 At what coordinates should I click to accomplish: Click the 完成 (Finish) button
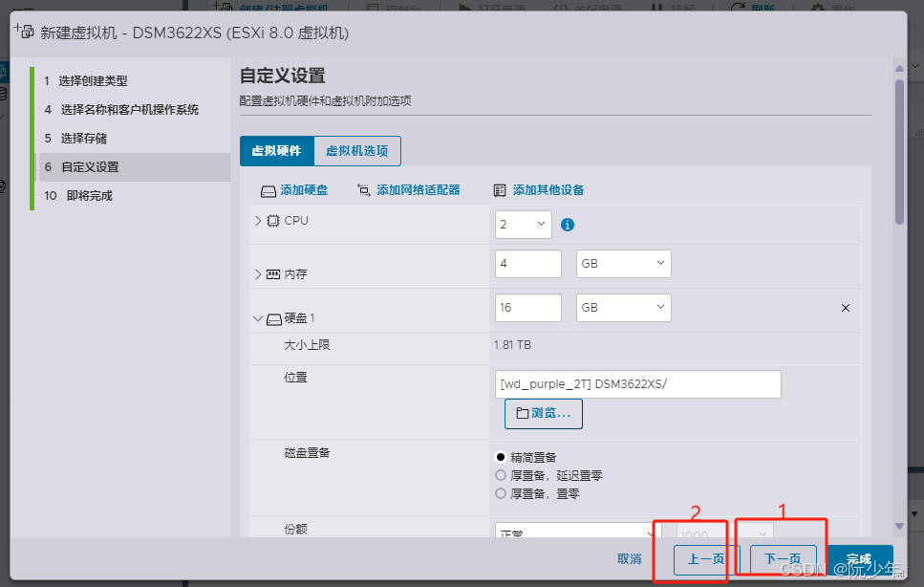click(x=859, y=558)
